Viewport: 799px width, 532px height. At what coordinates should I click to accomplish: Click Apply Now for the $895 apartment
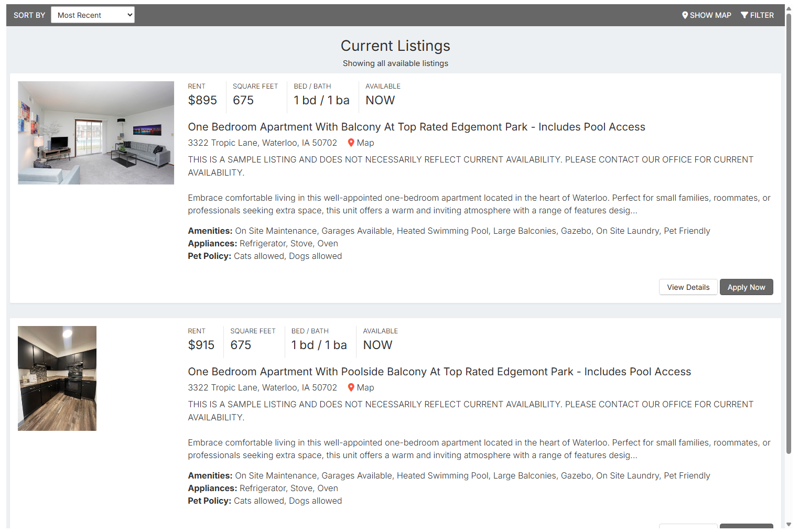click(x=746, y=287)
